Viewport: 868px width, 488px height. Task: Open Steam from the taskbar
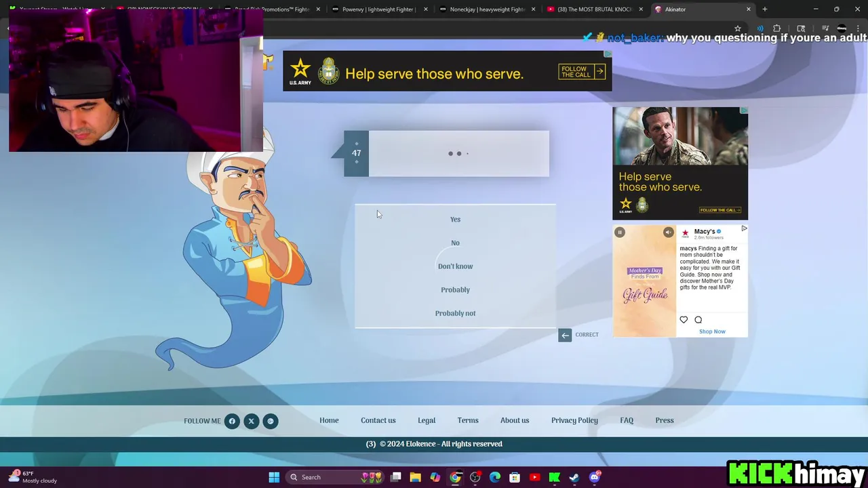[x=574, y=477]
